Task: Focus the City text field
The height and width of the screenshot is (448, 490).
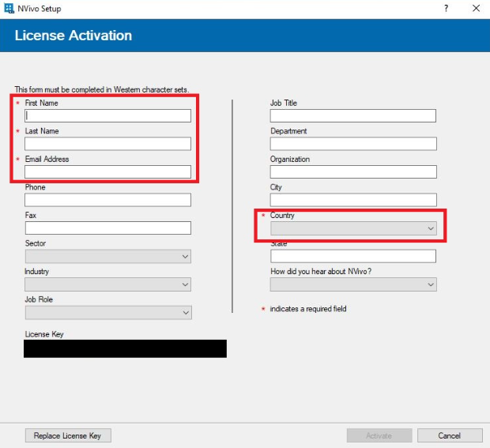Action: 353,200
